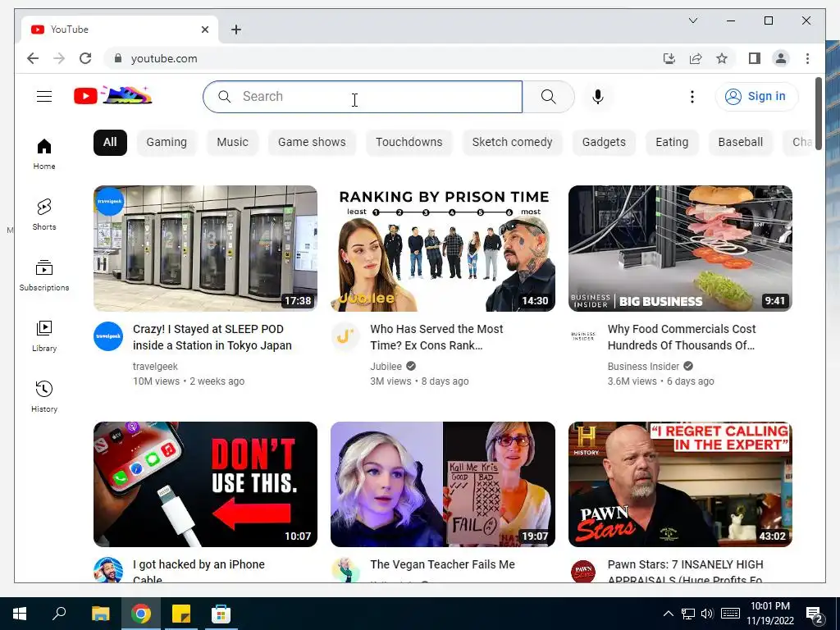Screen dimensions: 840x630
Task: Click the page vertical scrollbar
Action: [819, 113]
